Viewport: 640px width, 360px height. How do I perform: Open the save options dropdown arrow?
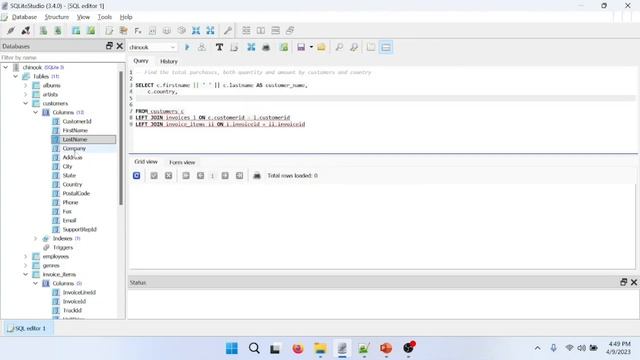(x=311, y=47)
